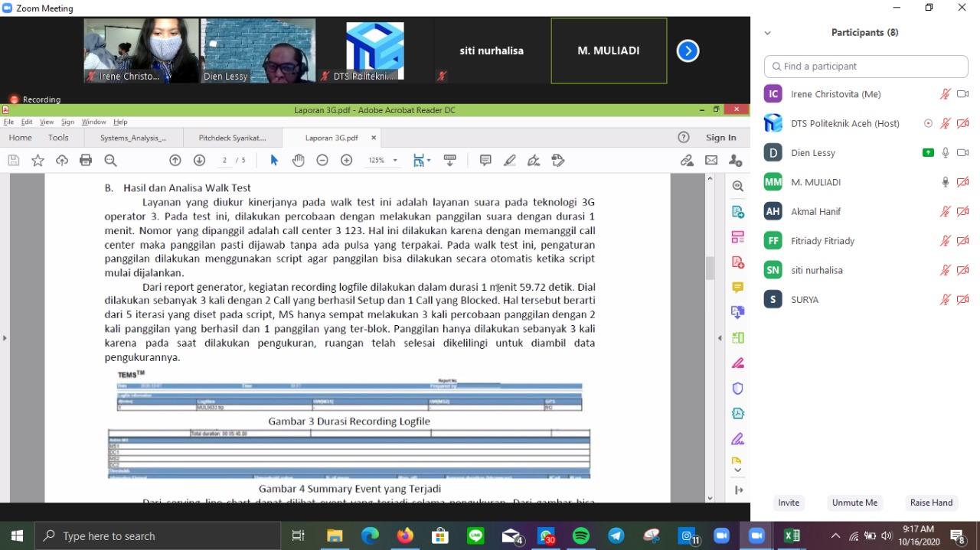Collapse the Participants panel chevron
This screenshot has width=980, height=550.
point(767,33)
